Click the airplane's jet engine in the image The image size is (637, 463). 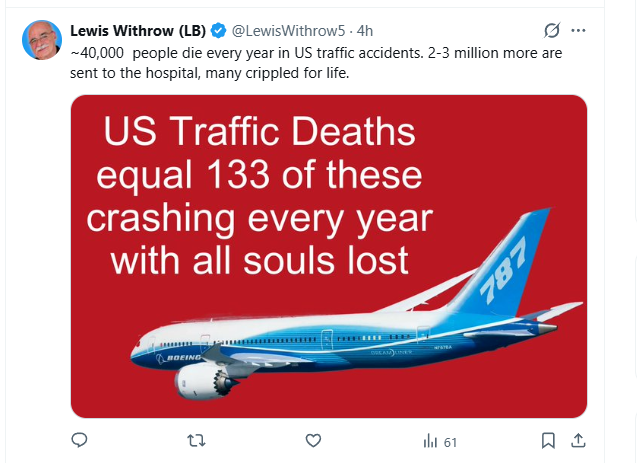tap(200, 378)
